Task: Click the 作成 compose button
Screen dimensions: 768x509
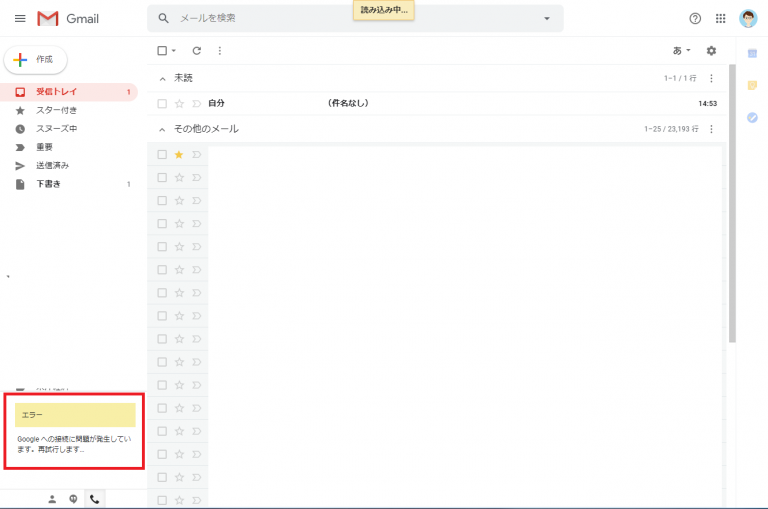Action: tap(36, 60)
